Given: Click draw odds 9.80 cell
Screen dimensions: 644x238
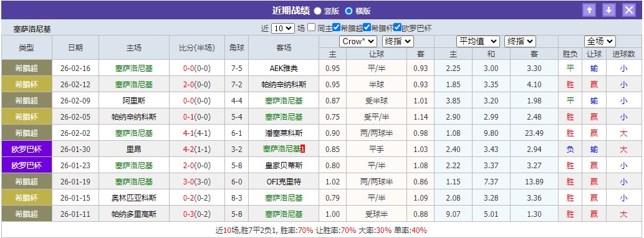Looking at the screenshot, I should [x=491, y=133].
